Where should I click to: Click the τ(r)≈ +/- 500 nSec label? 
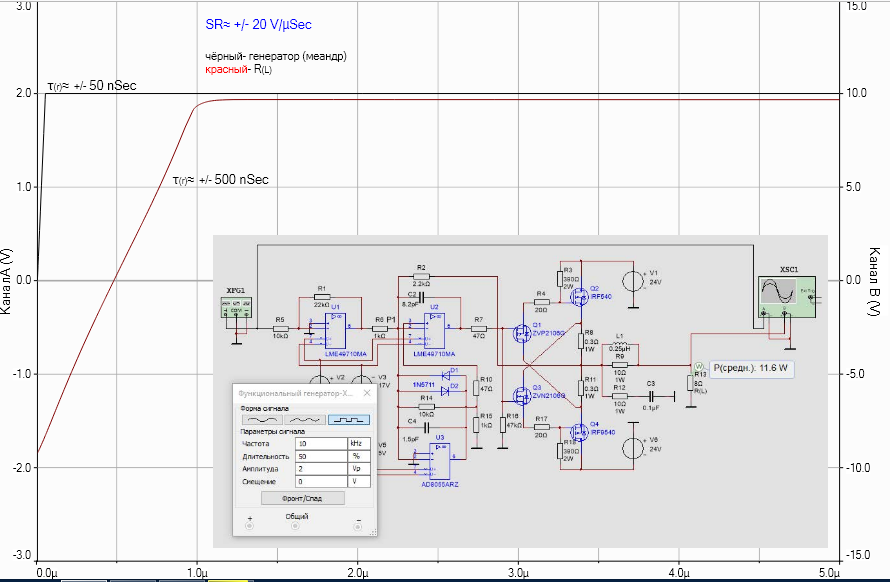[x=221, y=180]
